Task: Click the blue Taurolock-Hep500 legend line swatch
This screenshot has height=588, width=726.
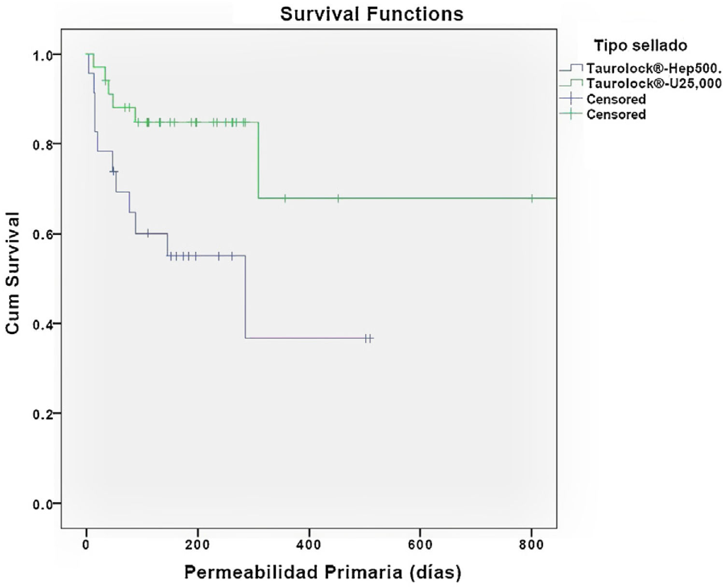Action: click(x=571, y=68)
